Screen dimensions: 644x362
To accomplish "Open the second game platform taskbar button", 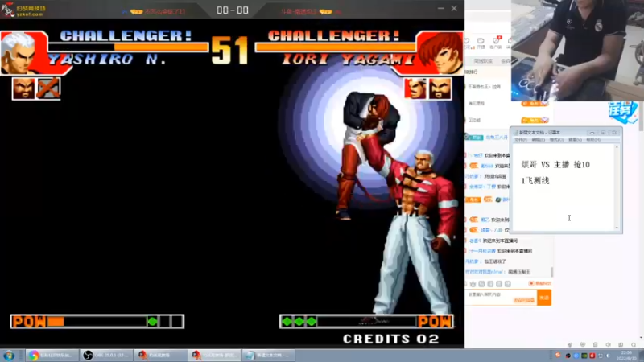I will point(215,356).
